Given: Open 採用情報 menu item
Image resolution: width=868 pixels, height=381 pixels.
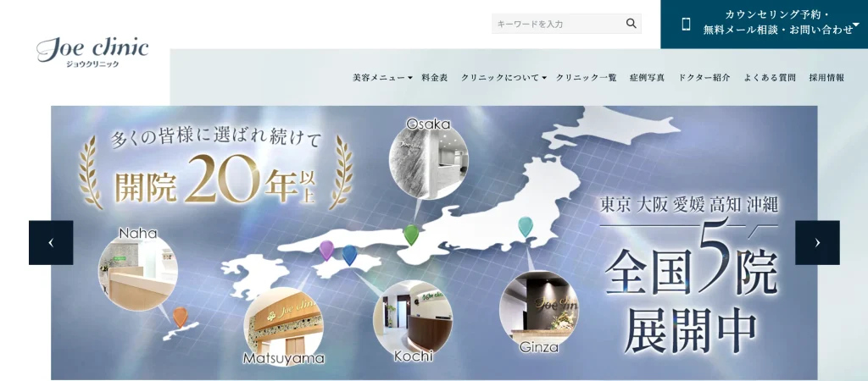Looking at the screenshot, I should tap(826, 78).
